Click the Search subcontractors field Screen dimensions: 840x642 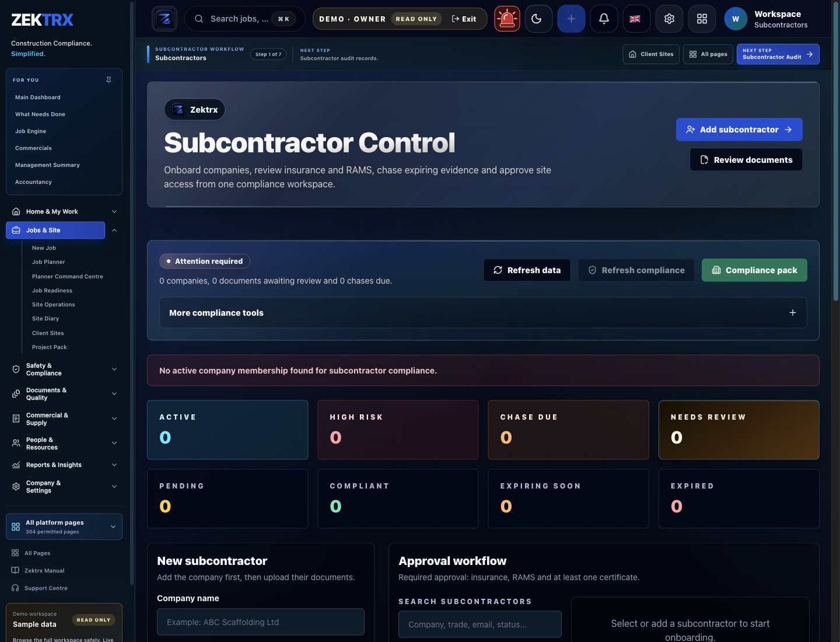pos(480,624)
